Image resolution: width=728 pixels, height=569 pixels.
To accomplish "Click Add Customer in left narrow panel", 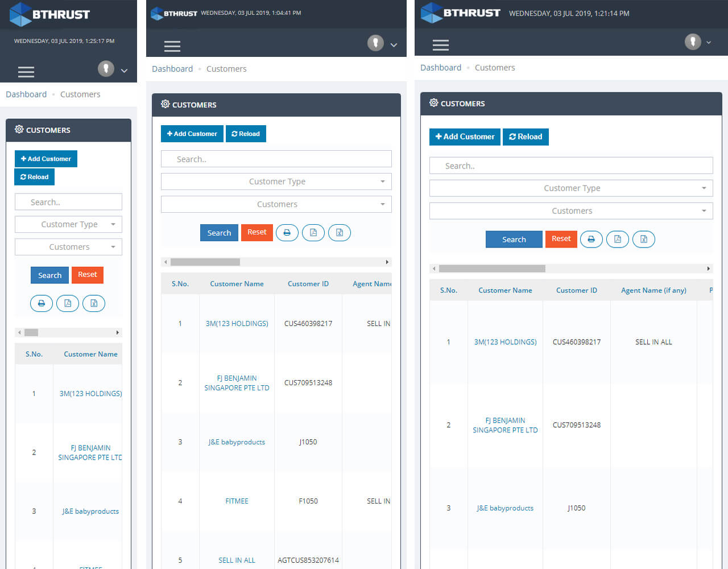I will 46,159.
